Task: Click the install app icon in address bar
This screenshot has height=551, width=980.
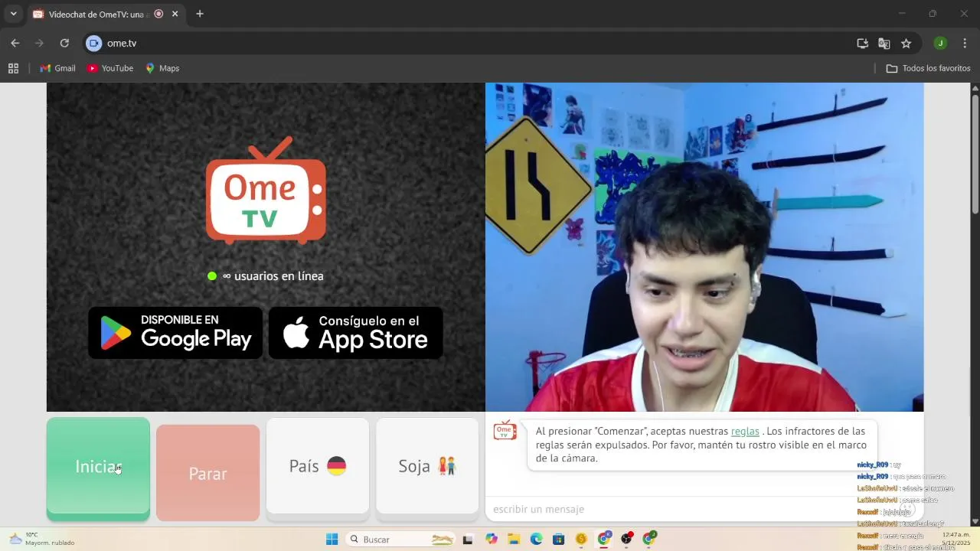Action: click(862, 43)
